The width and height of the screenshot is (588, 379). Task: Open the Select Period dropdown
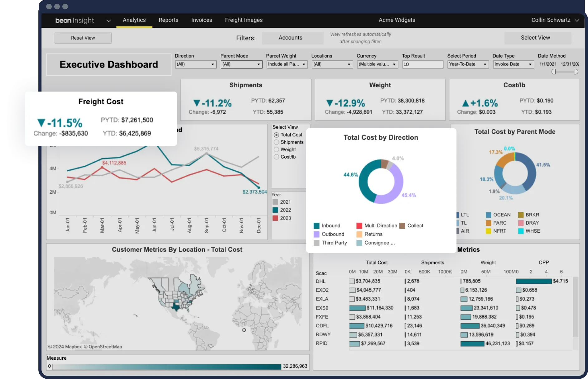click(x=468, y=64)
